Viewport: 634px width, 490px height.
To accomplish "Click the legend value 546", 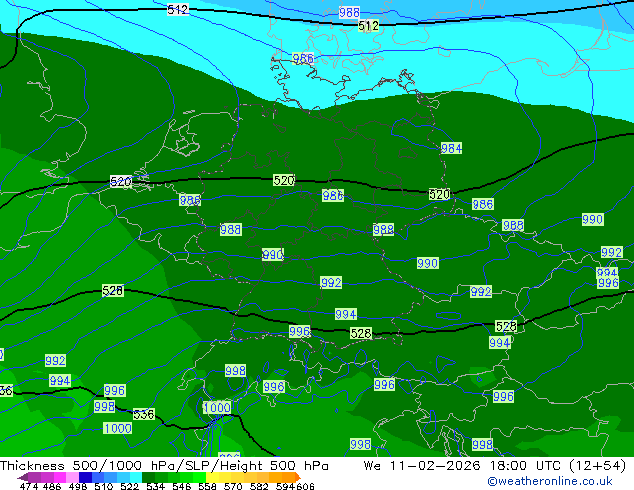I will coord(182,486).
